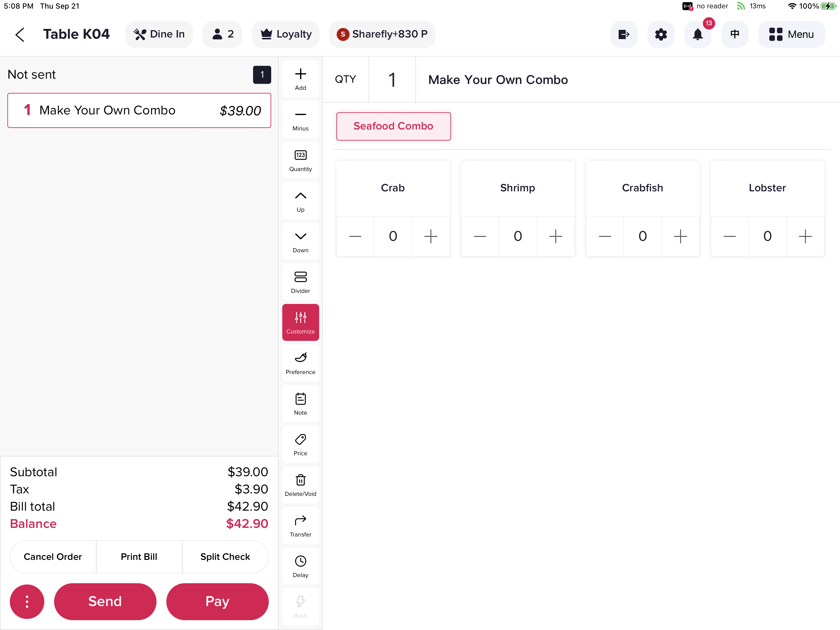
Task: Click the Split Check button
Action: (x=225, y=556)
